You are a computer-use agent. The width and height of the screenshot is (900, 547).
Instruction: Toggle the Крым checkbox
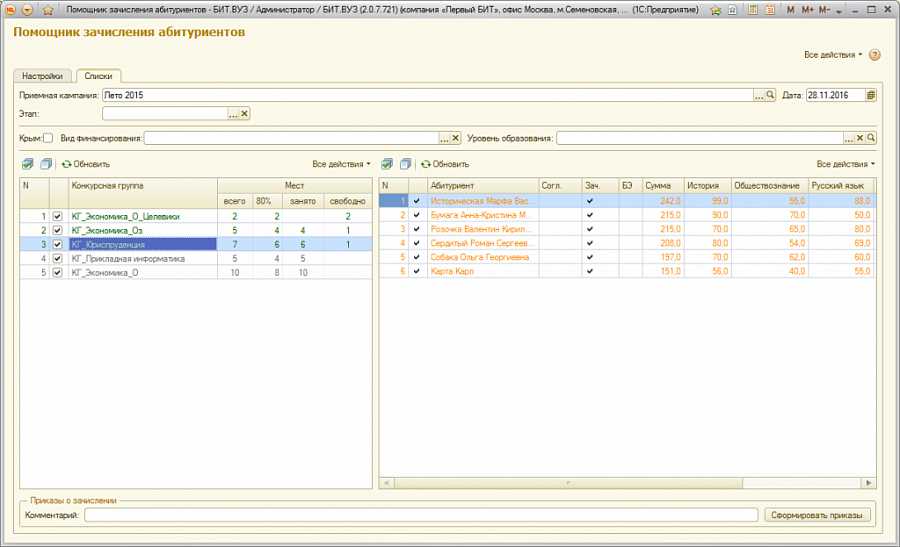[48, 138]
